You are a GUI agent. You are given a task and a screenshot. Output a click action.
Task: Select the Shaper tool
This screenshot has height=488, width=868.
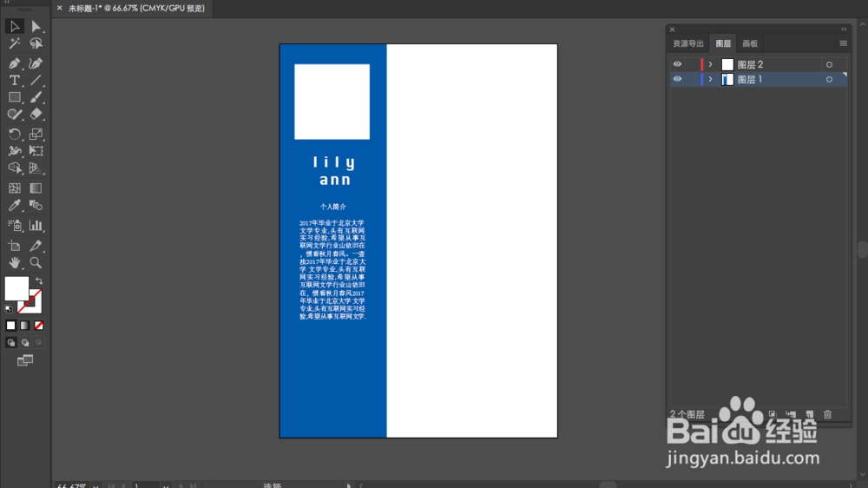coord(15,114)
